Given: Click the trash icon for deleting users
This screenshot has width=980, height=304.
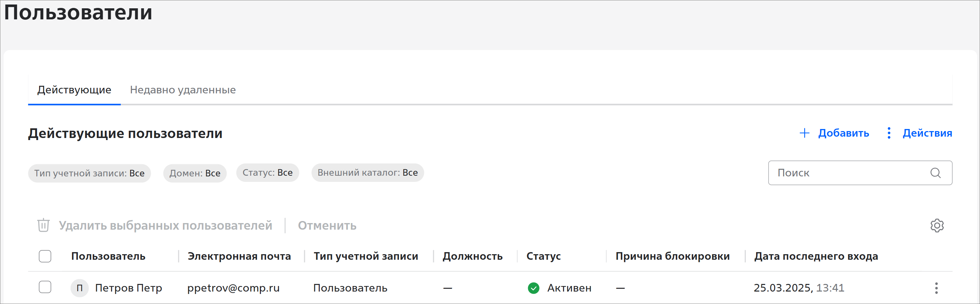Looking at the screenshot, I should (x=43, y=225).
